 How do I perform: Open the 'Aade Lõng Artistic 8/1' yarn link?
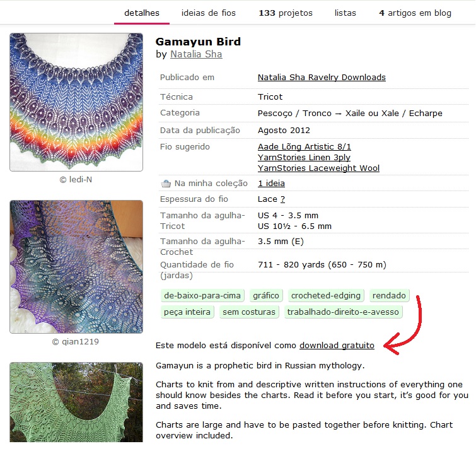point(304,147)
